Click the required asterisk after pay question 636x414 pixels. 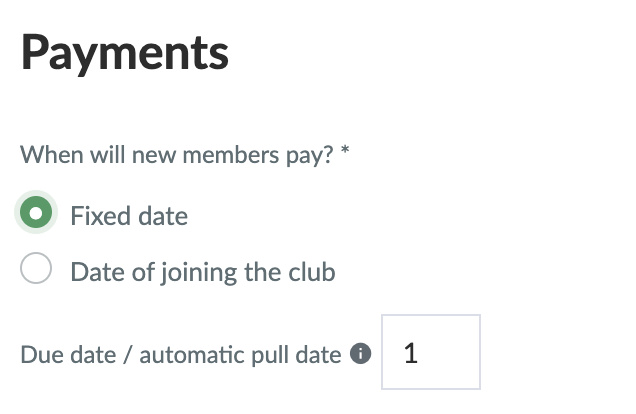(x=345, y=150)
